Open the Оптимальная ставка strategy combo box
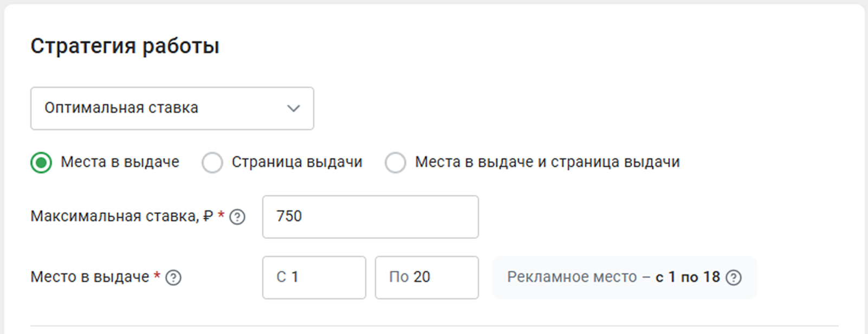Screen dimensions: 868x334 point(172,108)
